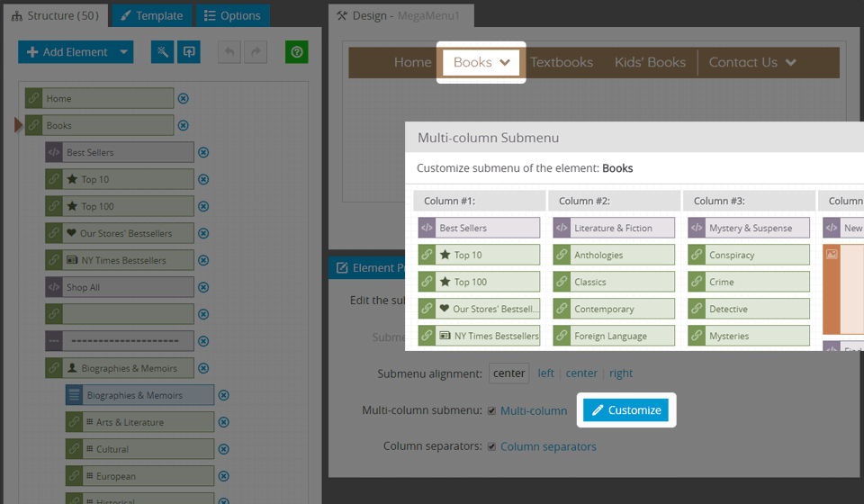Screen dimensions: 864x504
Task: Switch to the Template tab
Action: click(151, 15)
